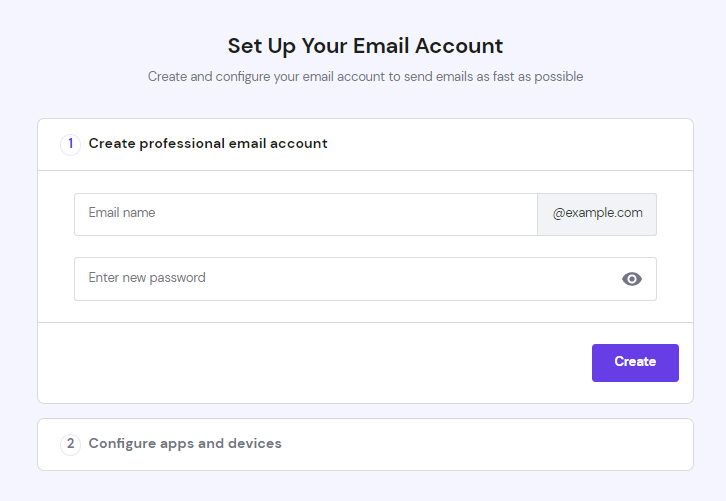This screenshot has width=726, height=501.
Task: Focus the Enter new password field
Action: (365, 279)
